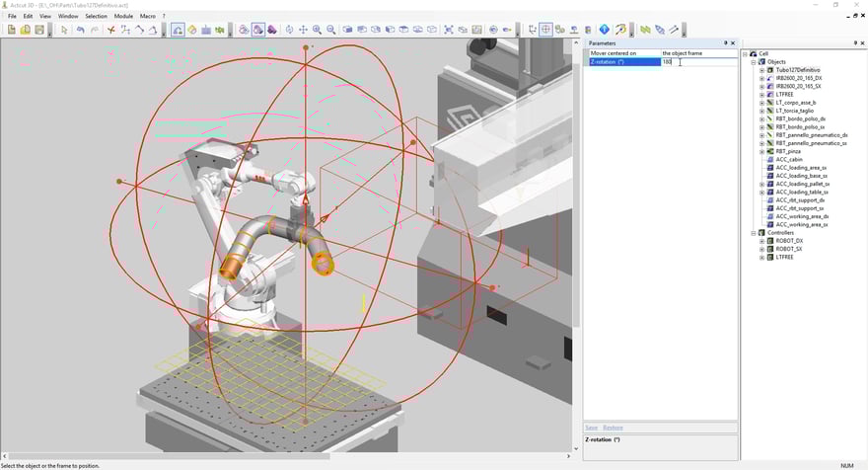The width and height of the screenshot is (868, 470).
Task: Click the fit-all view icon
Action: pos(449,30)
